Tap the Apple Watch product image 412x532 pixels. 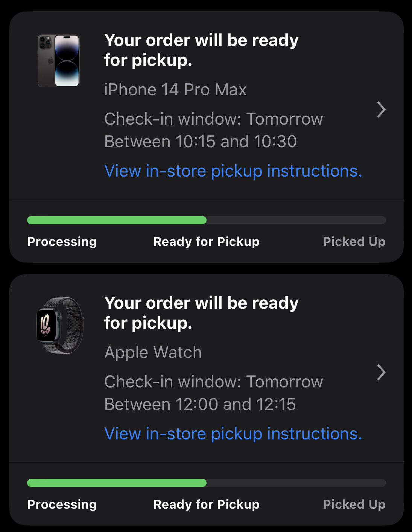pyautogui.click(x=59, y=325)
